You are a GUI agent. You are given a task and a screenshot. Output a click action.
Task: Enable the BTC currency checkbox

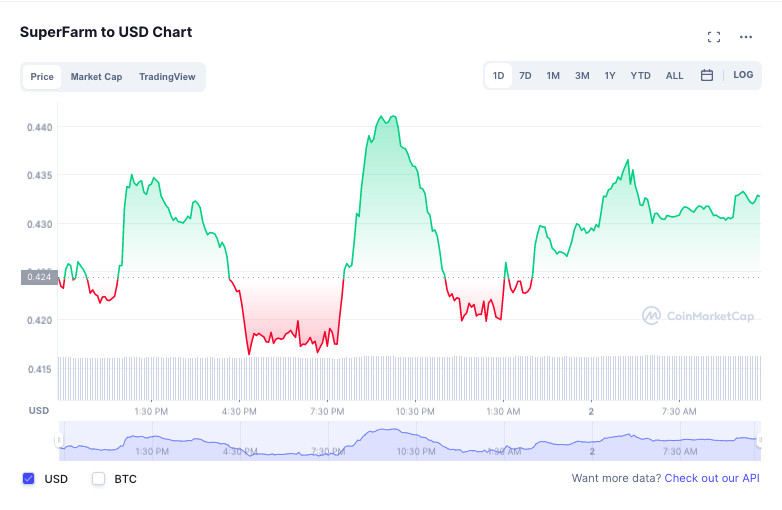[99, 479]
